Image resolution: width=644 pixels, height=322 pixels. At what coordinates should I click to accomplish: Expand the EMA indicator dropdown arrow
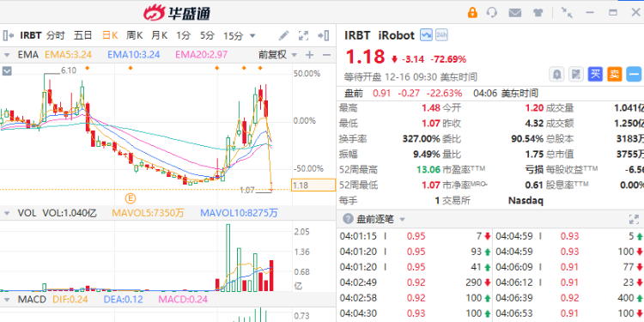click(7, 55)
